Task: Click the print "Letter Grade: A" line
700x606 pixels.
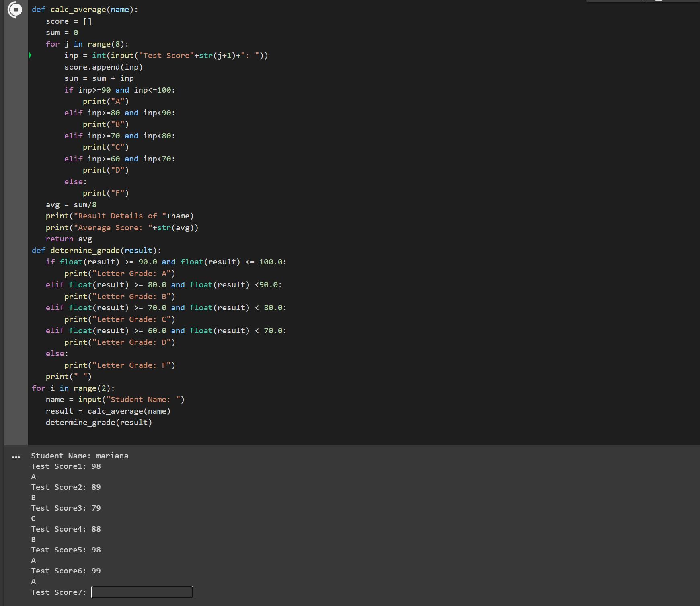Action: [x=119, y=274]
